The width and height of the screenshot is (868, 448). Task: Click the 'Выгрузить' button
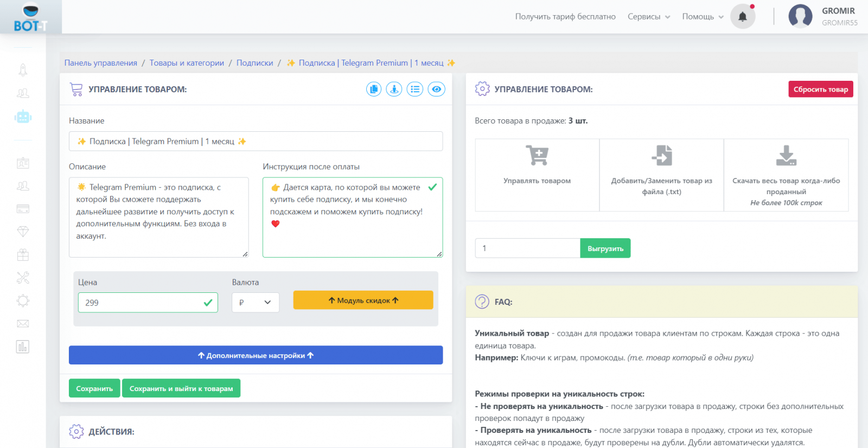pyautogui.click(x=605, y=248)
